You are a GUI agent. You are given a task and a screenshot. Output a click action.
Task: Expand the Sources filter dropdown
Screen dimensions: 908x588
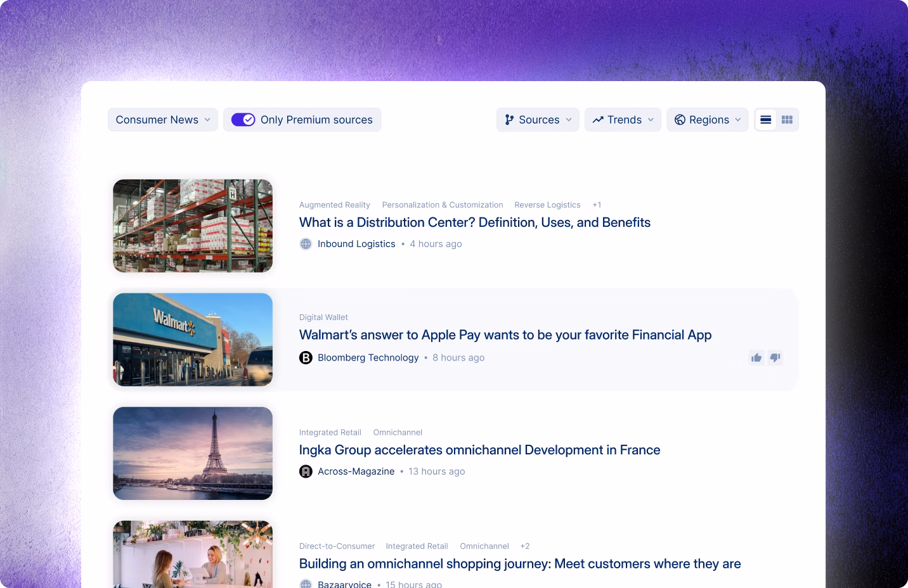[x=538, y=120]
